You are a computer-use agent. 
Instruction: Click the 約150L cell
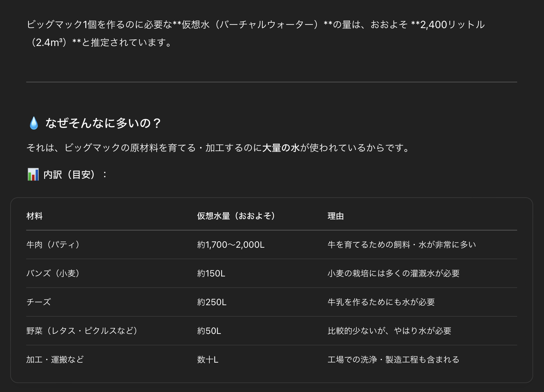[211, 274]
